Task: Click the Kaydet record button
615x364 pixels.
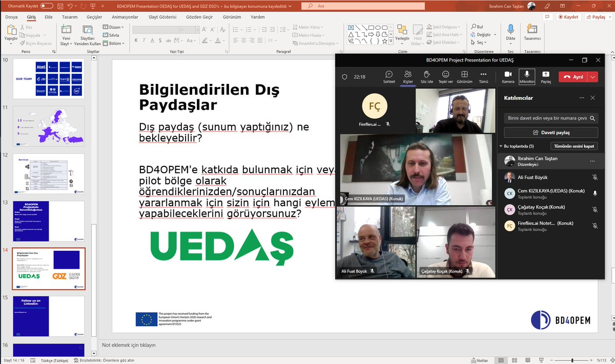Action: click(569, 17)
